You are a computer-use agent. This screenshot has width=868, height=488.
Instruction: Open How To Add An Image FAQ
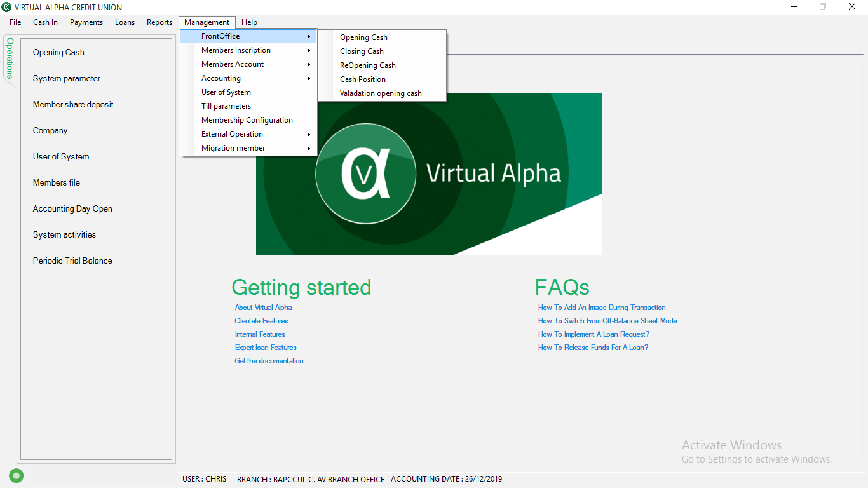602,308
